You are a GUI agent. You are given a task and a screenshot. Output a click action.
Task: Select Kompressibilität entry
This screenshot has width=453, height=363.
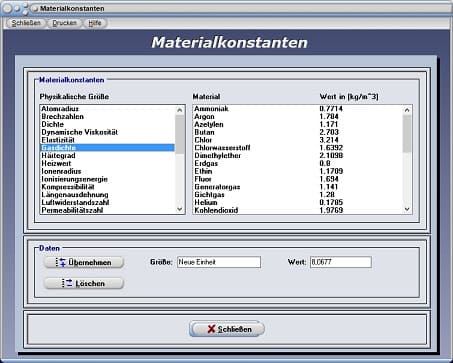coord(107,187)
